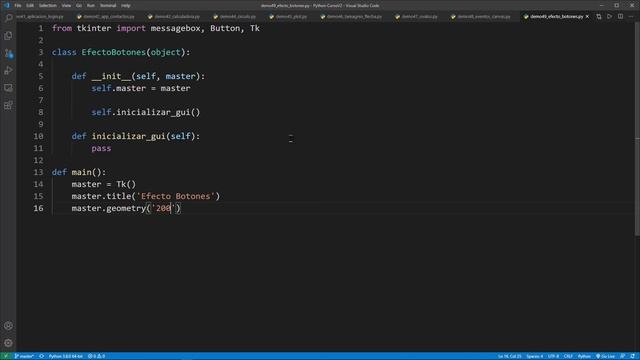Click 'self.master = master' on line 6
The width and height of the screenshot is (640, 360).
[x=141, y=88]
